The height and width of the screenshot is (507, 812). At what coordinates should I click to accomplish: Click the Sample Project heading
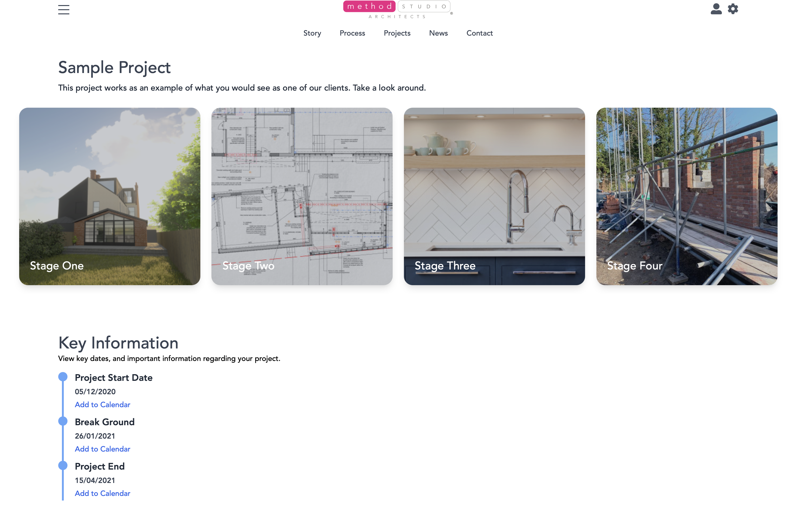(114, 68)
